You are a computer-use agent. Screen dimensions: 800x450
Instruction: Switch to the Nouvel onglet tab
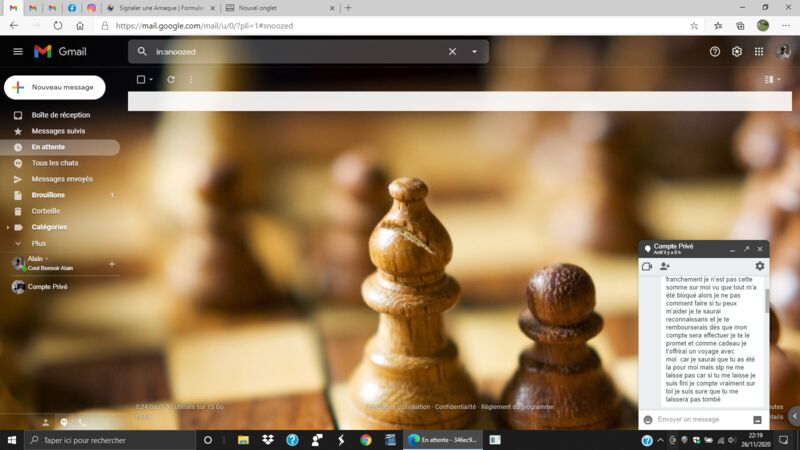coord(280,8)
